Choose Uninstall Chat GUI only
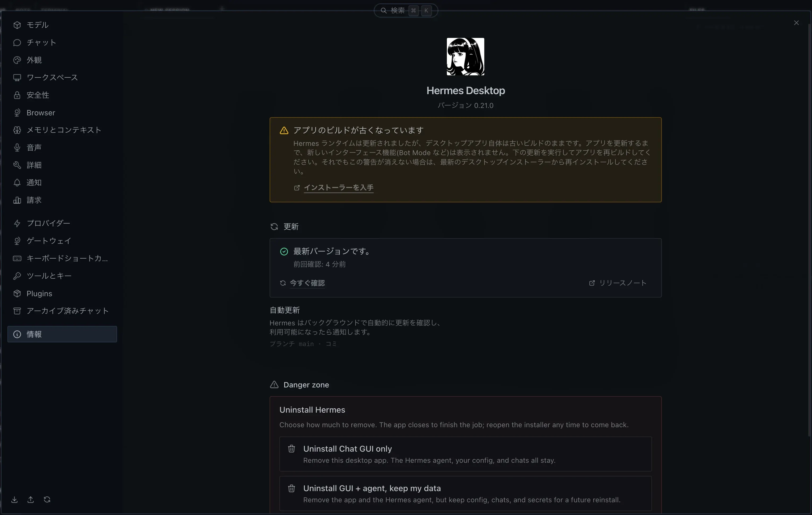Viewport: 812px width, 515px height. coord(465,454)
